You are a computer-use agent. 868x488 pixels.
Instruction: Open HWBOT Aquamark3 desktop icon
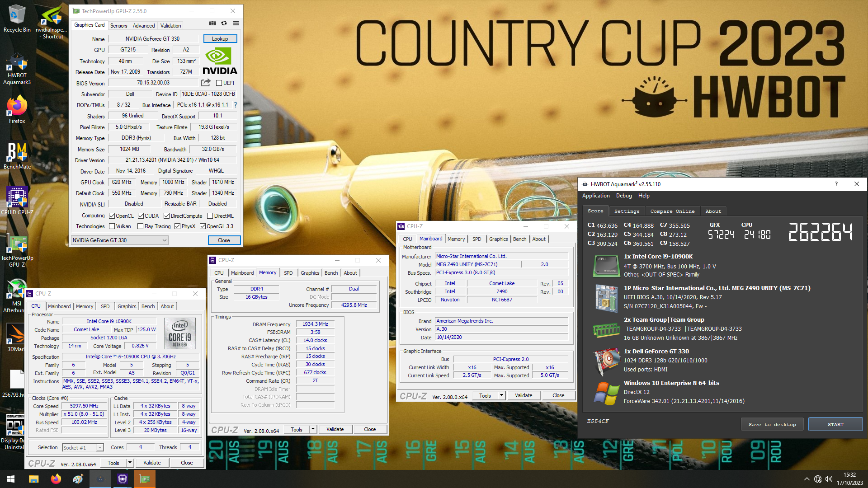point(17,69)
